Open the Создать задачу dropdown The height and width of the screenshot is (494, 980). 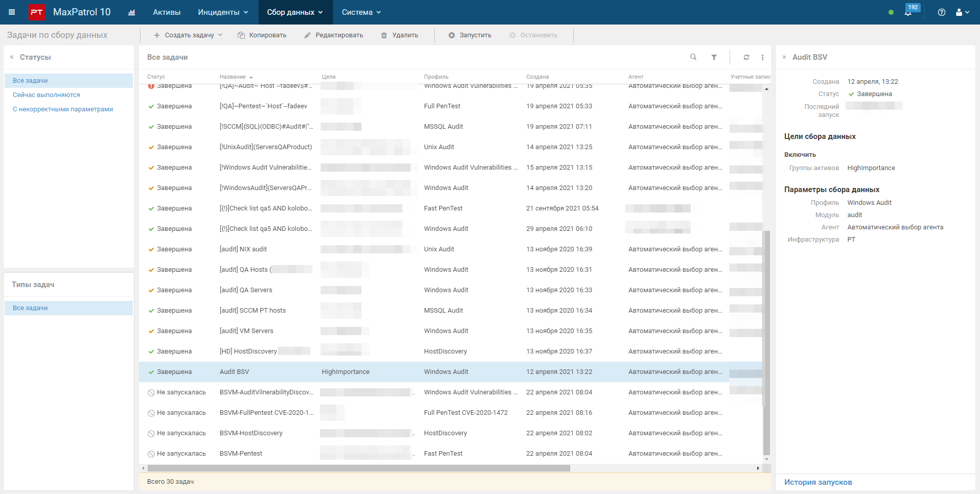[x=188, y=35]
